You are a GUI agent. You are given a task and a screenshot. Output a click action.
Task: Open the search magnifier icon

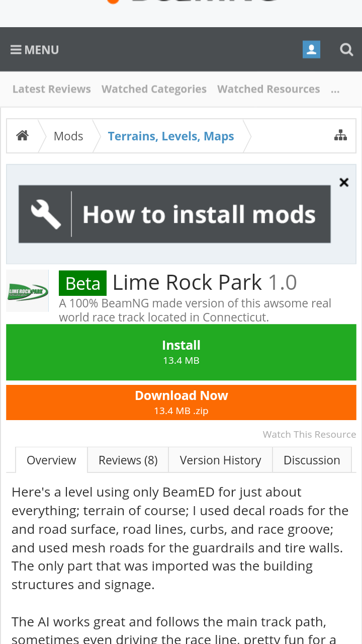click(346, 49)
